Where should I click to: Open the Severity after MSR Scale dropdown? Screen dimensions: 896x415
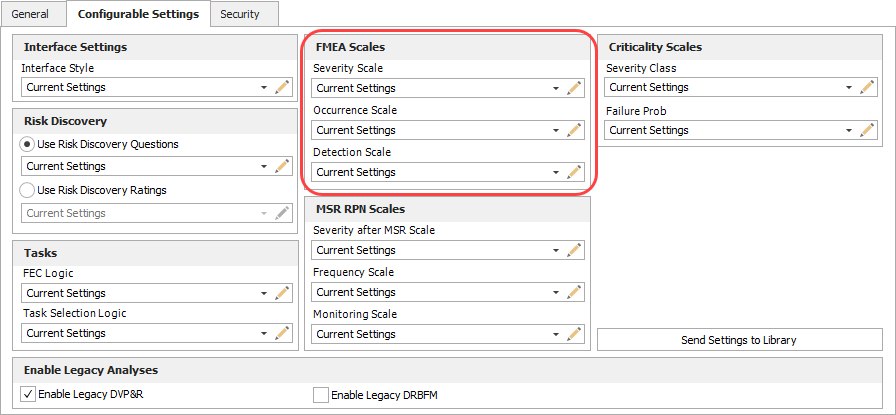(556, 251)
